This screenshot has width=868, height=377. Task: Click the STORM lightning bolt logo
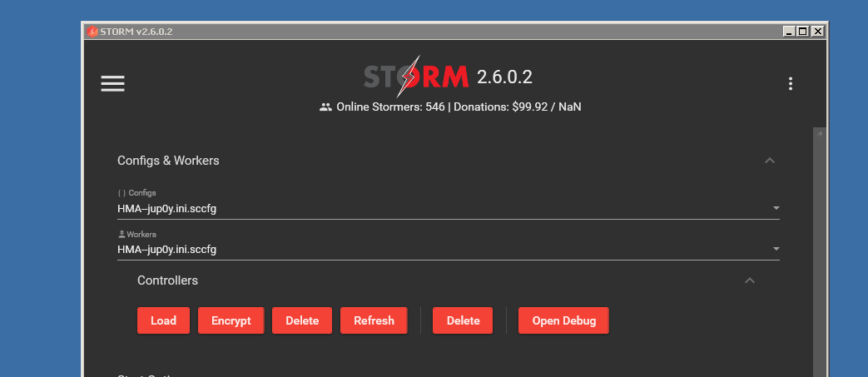coord(416,77)
